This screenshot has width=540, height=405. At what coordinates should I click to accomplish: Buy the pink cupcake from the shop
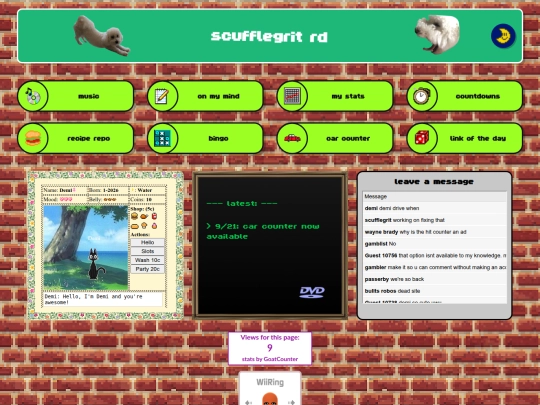click(x=154, y=226)
